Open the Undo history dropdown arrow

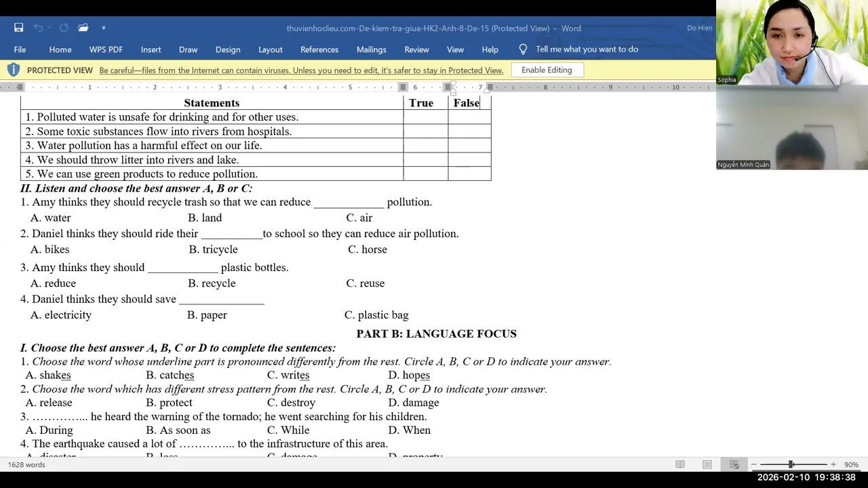click(50, 28)
